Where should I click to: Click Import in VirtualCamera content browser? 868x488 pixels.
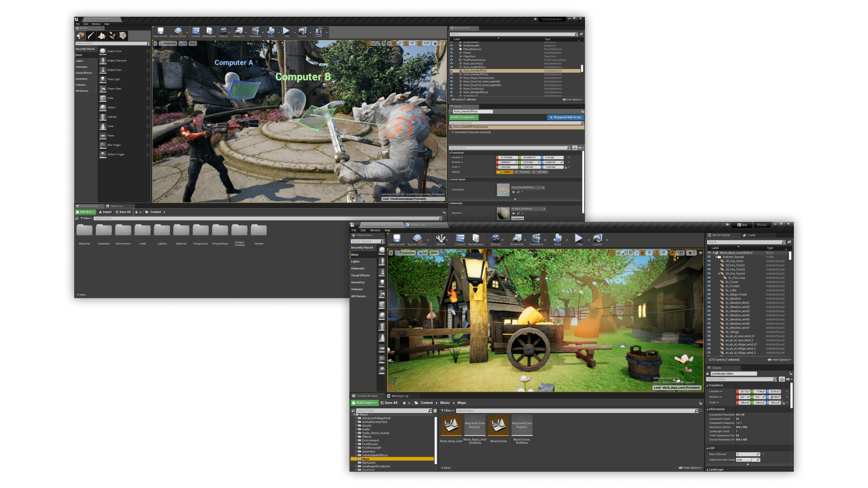click(x=105, y=212)
